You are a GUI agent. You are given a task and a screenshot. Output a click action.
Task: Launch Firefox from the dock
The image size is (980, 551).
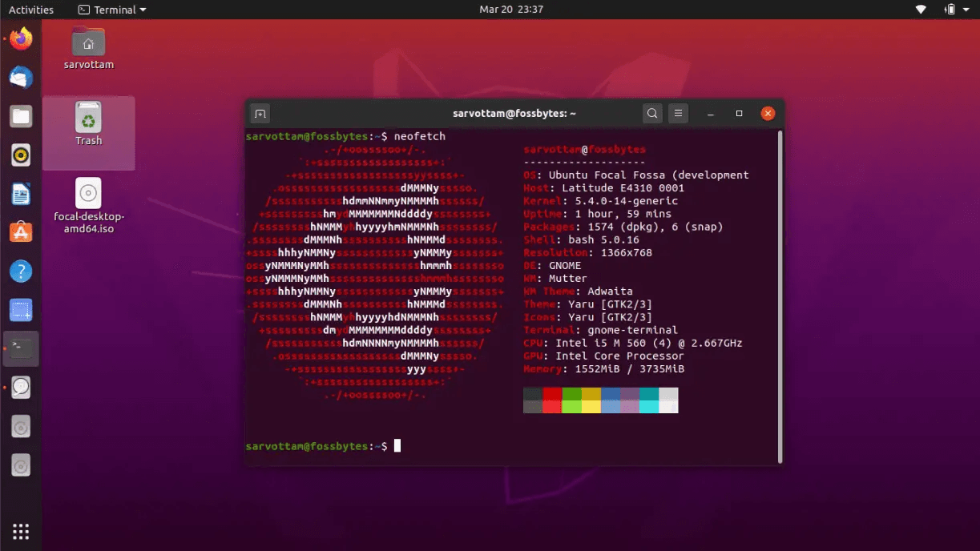21,39
